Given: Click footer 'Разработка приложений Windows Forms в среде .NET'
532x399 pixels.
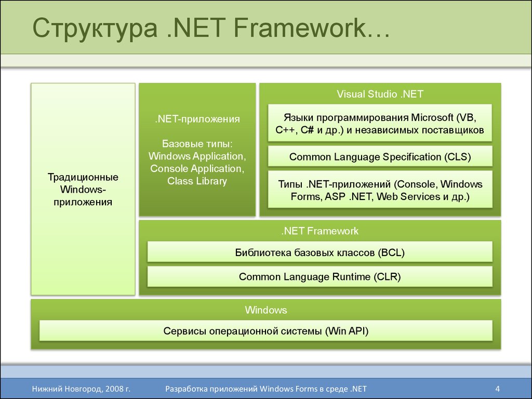Looking at the screenshot, I should pos(265,389).
